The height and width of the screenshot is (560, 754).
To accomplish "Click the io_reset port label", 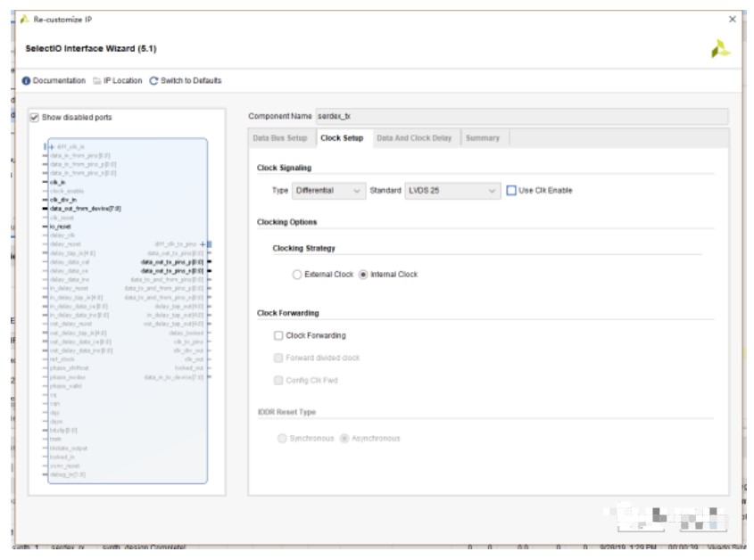I will [x=60, y=226].
